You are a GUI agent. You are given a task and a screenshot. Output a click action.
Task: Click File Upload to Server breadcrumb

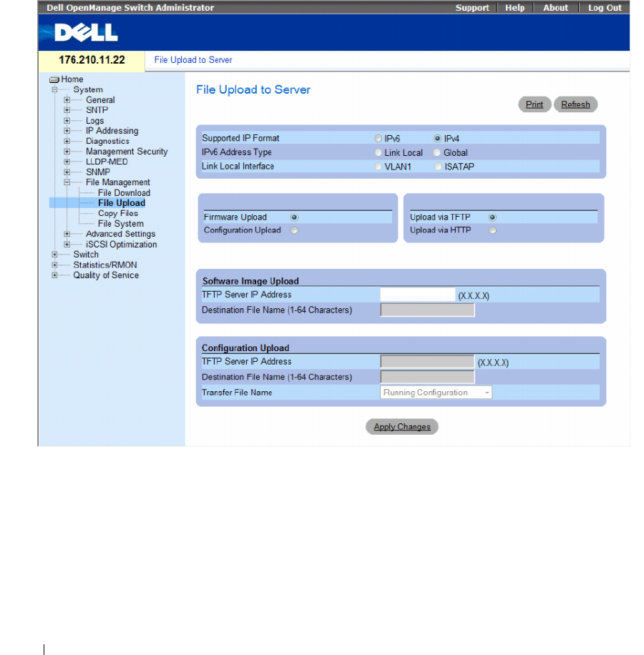point(193,60)
